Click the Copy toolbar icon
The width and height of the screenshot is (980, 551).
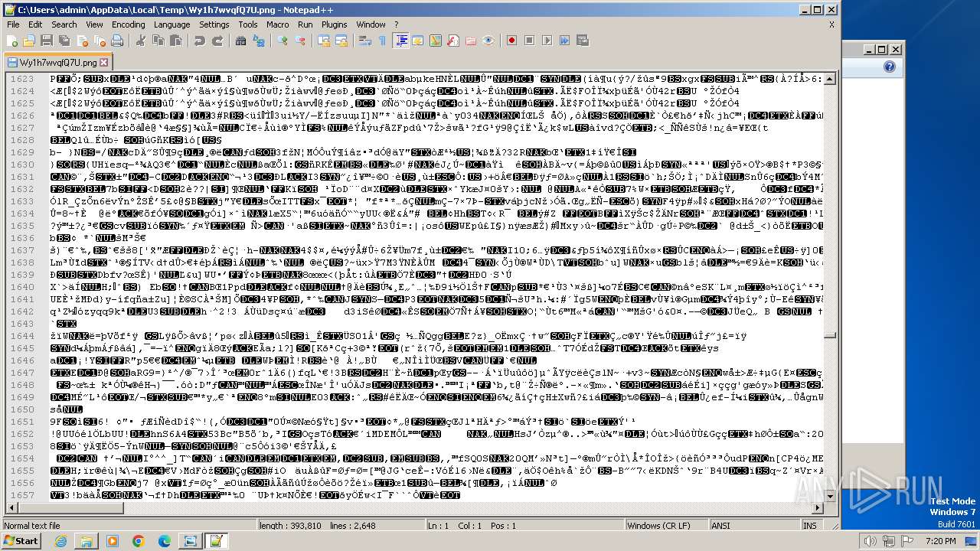click(x=158, y=41)
